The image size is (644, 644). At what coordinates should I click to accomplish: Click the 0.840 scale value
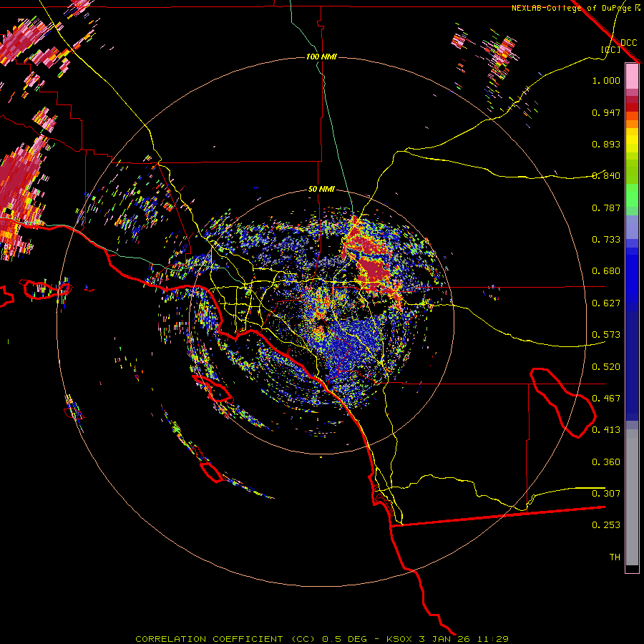coord(606,176)
